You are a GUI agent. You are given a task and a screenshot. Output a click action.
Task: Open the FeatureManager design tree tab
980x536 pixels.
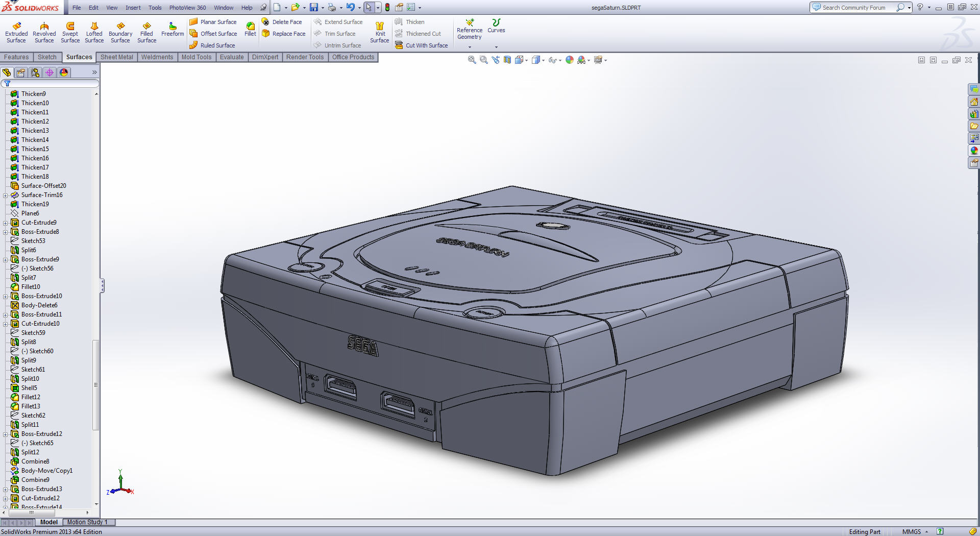(7, 72)
